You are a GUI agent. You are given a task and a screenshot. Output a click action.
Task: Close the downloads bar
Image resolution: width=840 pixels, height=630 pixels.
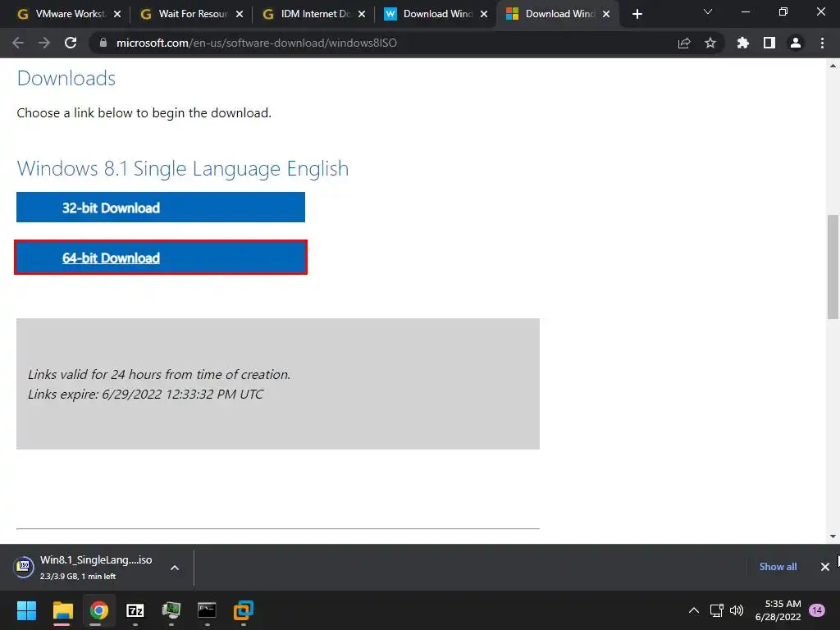[825, 567]
